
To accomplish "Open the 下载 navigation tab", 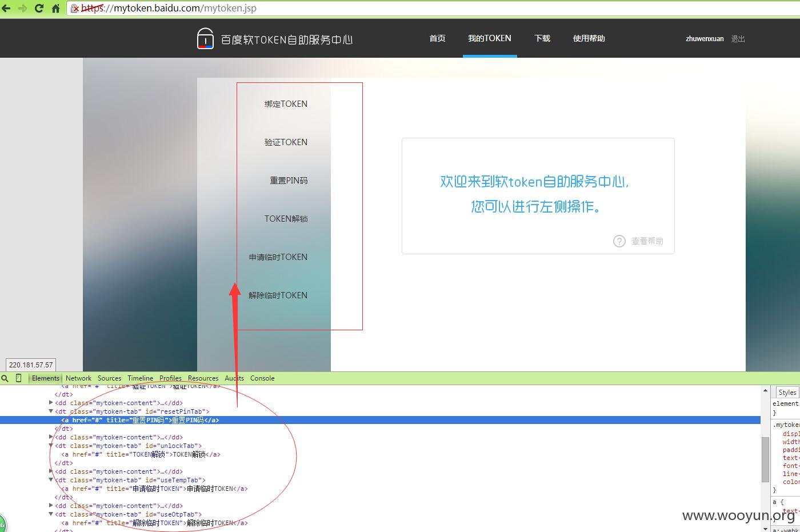I will [542, 38].
